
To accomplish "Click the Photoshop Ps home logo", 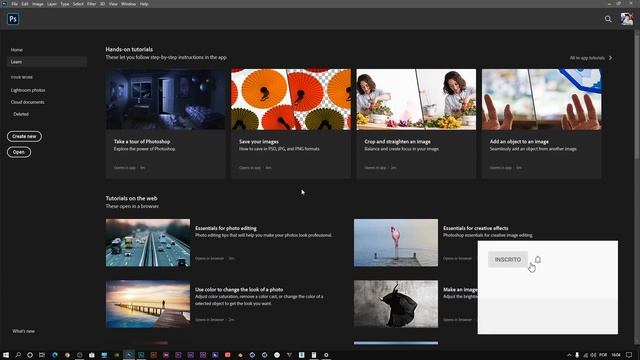I will click(x=13, y=19).
